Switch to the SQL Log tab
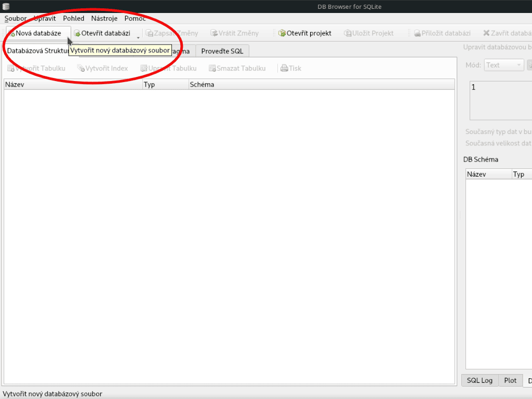This screenshot has width=532, height=399. pos(480,380)
